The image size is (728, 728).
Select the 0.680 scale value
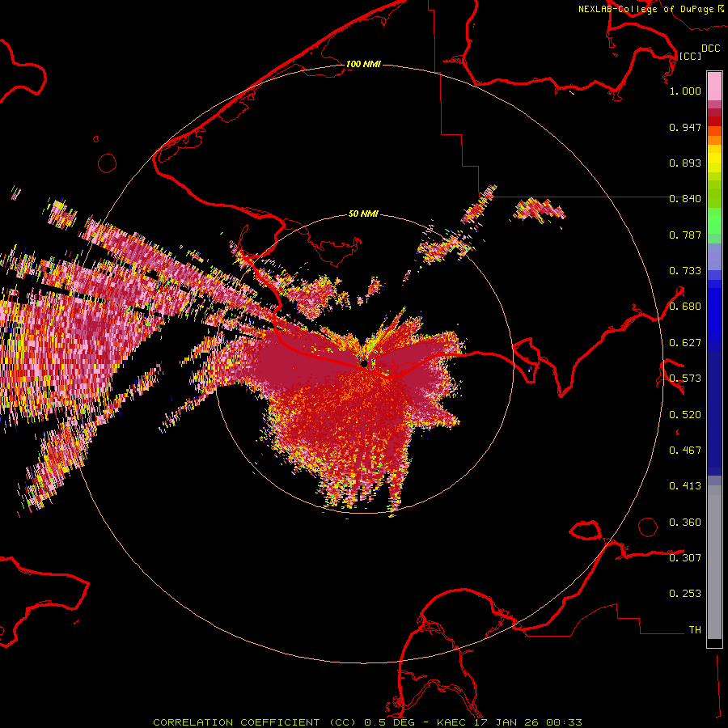click(685, 307)
